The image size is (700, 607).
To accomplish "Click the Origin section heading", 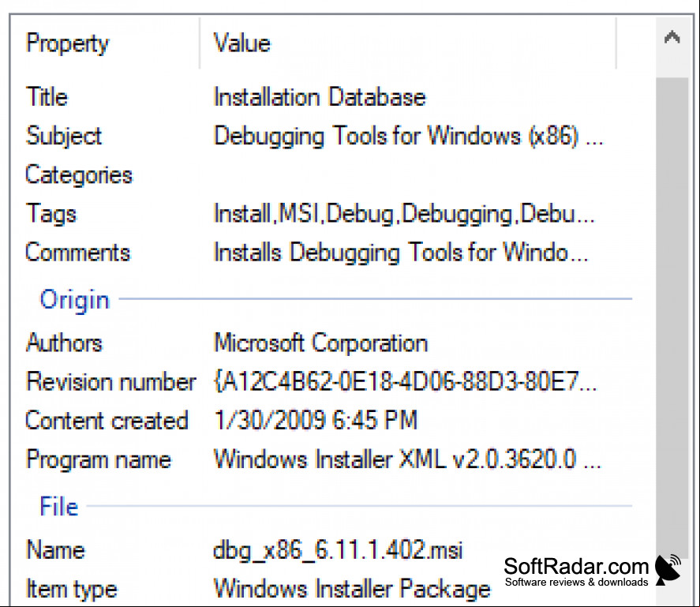I will [74, 300].
